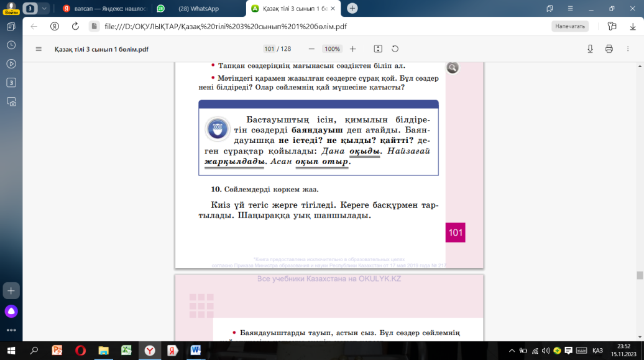Print the PDF document
644x360 pixels.
point(609,49)
